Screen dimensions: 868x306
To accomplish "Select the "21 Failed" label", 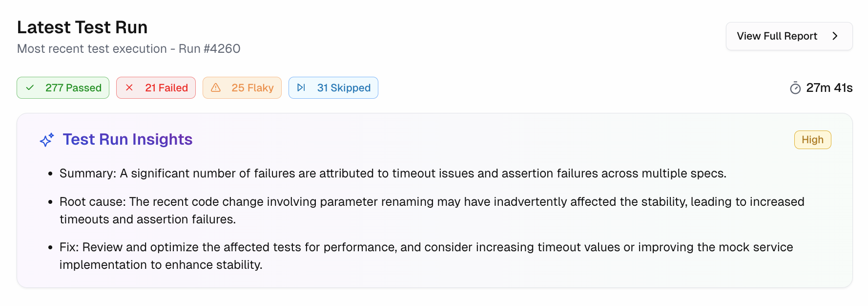I will (x=166, y=88).
